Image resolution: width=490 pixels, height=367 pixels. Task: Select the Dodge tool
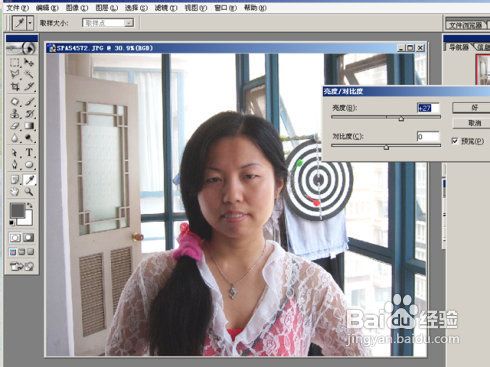[29, 138]
